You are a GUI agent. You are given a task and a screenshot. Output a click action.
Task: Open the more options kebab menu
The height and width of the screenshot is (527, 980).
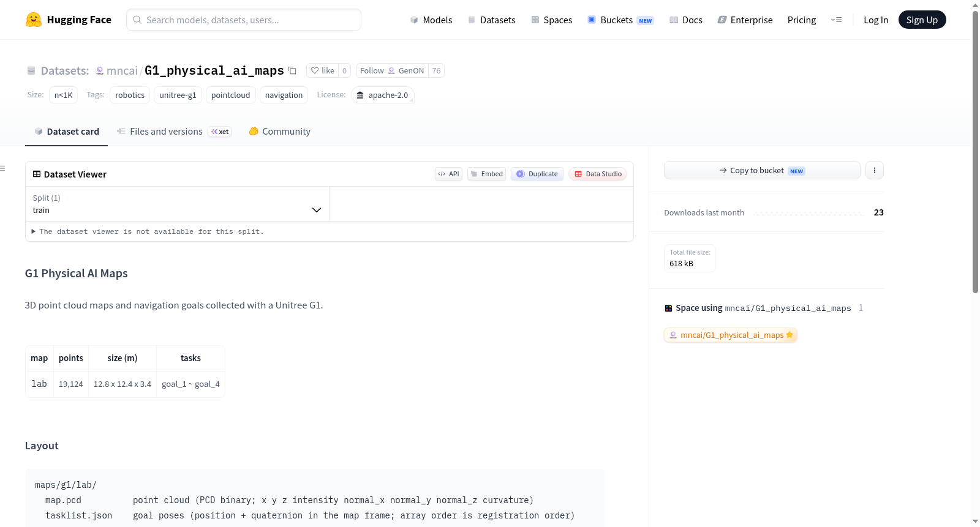coord(875,170)
